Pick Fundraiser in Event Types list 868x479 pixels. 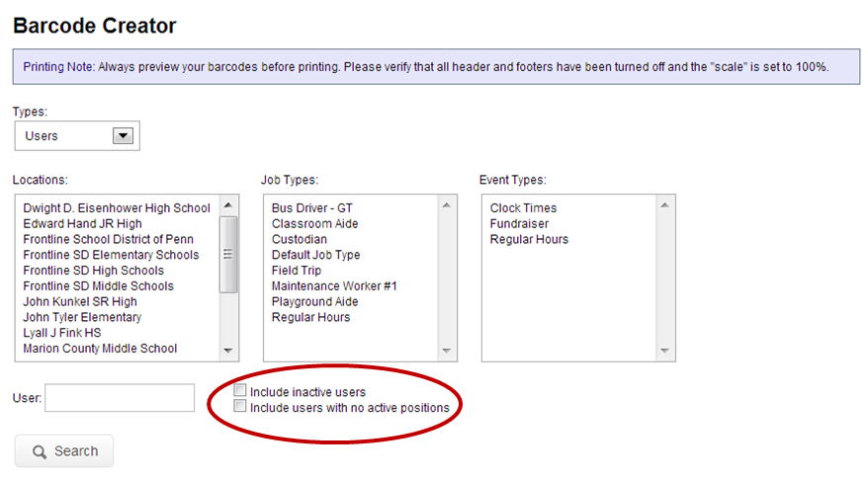tap(519, 223)
